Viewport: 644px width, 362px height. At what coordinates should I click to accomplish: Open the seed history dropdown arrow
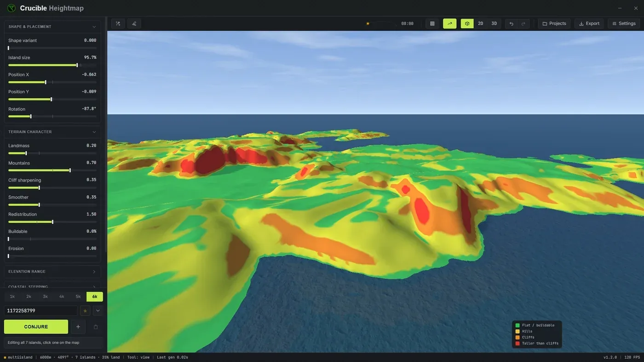pyautogui.click(x=98, y=311)
